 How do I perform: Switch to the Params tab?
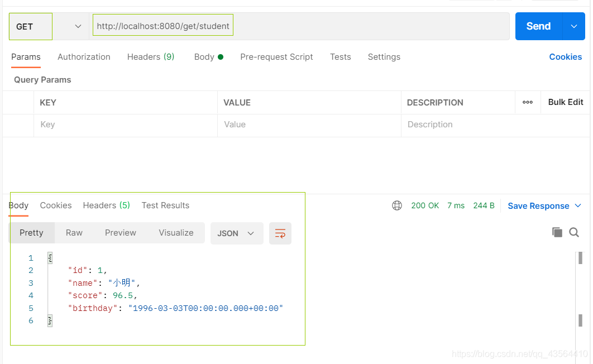click(x=26, y=57)
